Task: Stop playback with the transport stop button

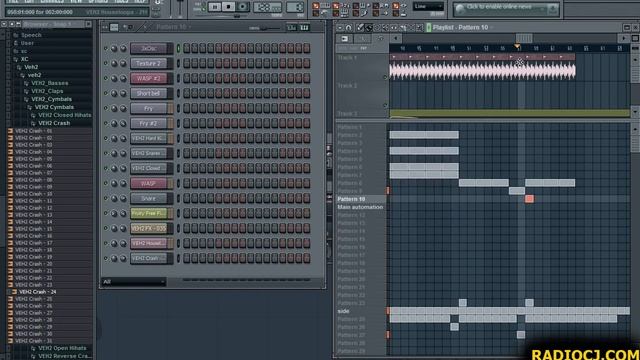Action: [x=229, y=7]
